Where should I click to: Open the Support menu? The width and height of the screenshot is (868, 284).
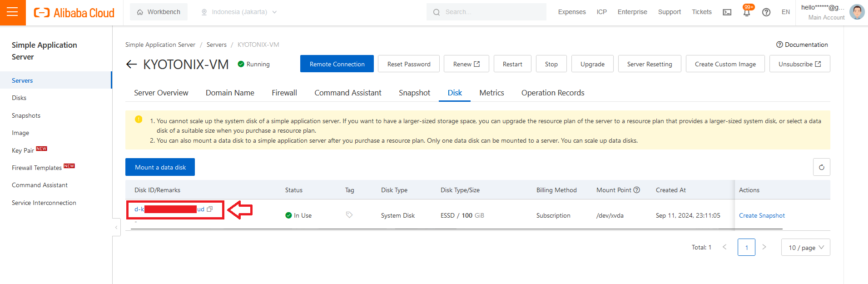click(670, 12)
